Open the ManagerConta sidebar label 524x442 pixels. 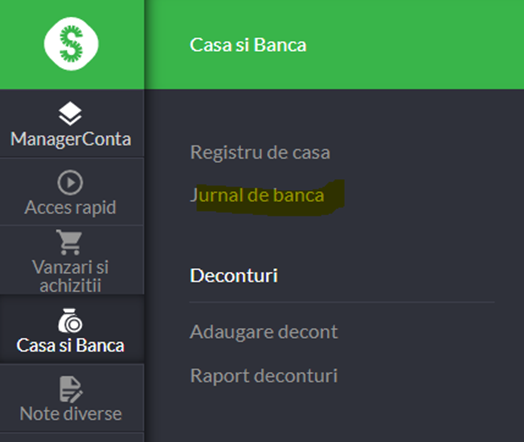[71, 139]
